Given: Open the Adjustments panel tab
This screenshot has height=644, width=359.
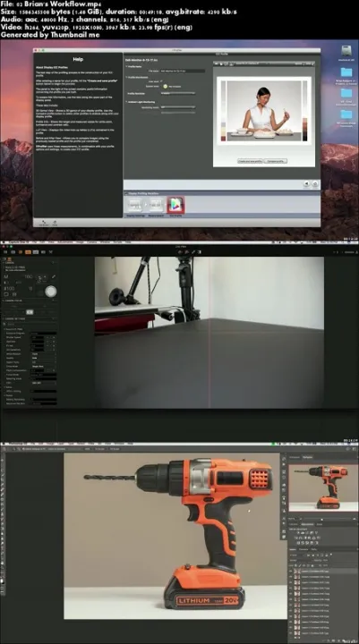Looking at the screenshot, I should coord(308,524).
